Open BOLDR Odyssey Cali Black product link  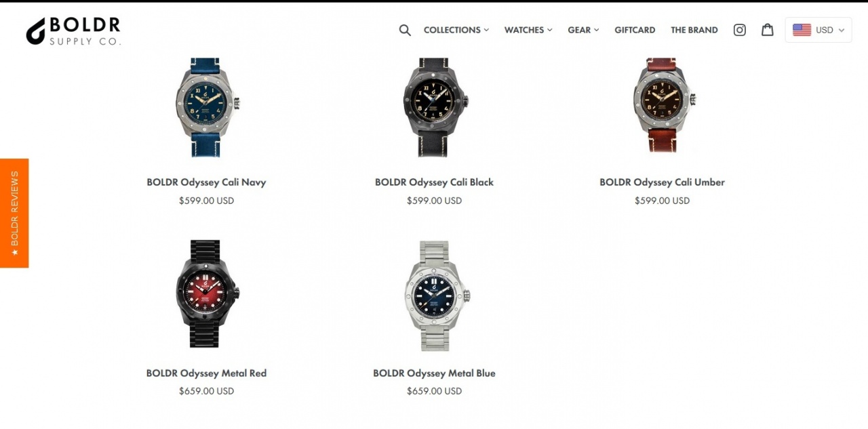point(434,182)
